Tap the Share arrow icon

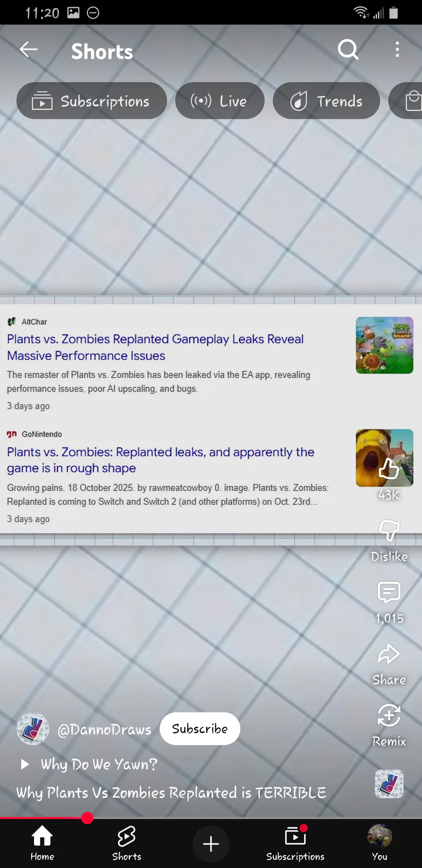389,654
